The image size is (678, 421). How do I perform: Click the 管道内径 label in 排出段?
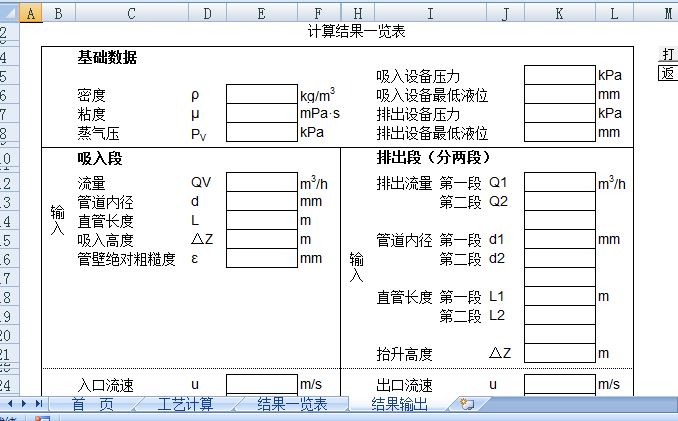click(404, 240)
